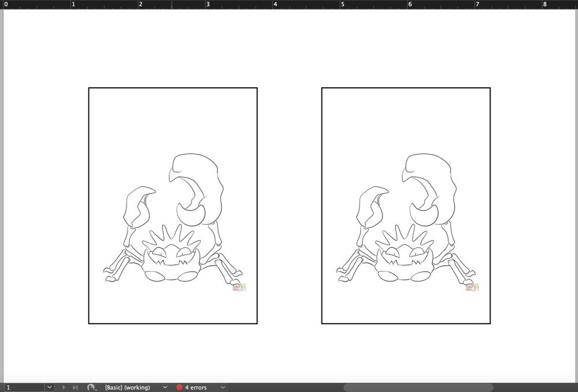
Task: Click the 4 errors status text
Action: (x=196, y=387)
